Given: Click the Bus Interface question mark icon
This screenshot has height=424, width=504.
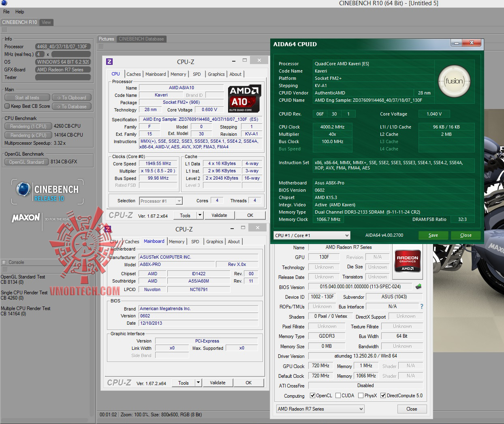Looking at the screenshot, I should click(421, 306).
